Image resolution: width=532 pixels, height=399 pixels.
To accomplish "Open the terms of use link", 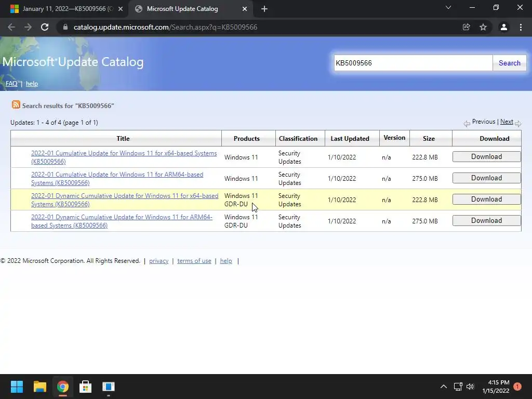I will 194,261.
